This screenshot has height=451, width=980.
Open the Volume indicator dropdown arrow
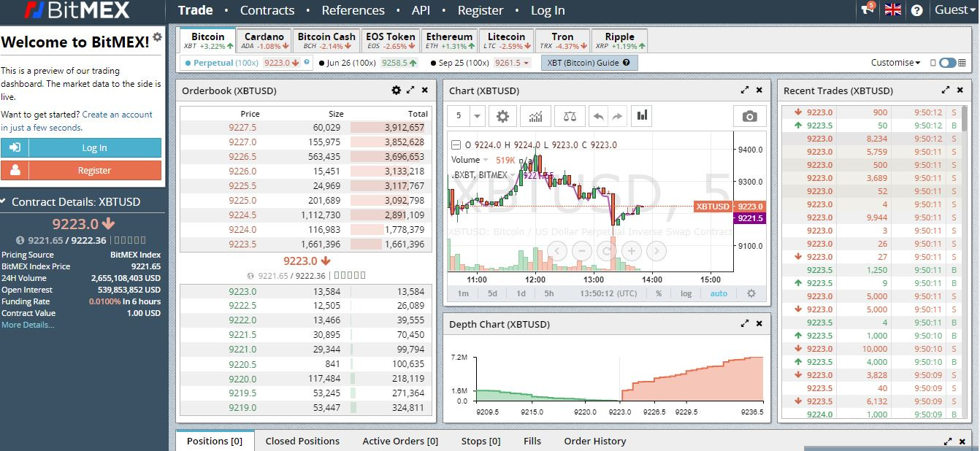[486, 160]
